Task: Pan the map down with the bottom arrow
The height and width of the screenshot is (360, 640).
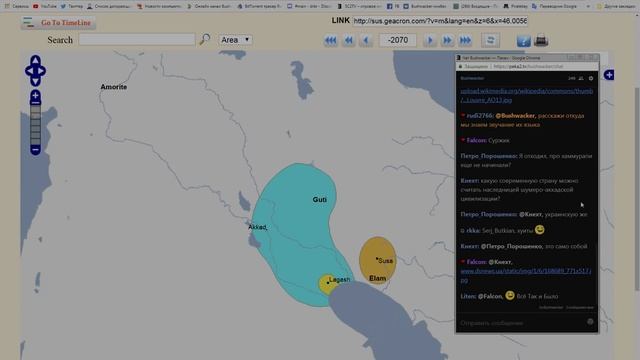Action: coord(36,81)
